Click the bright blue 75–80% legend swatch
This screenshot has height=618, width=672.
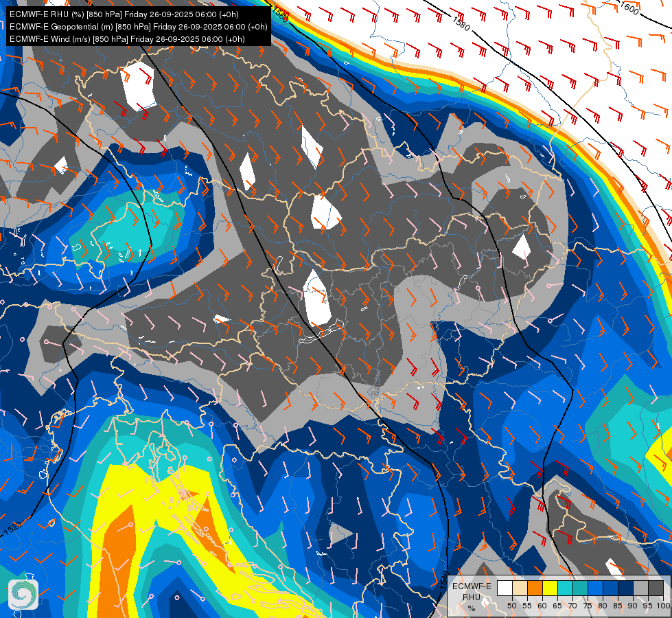596,588
